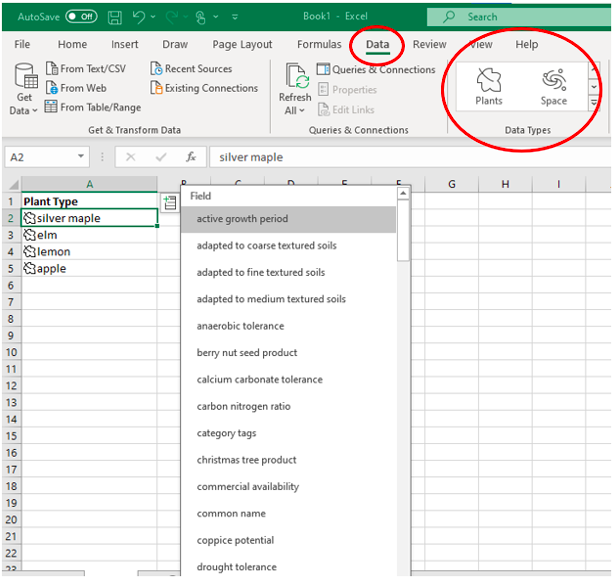Click the field list scroll up arrow

[x=403, y=193]
